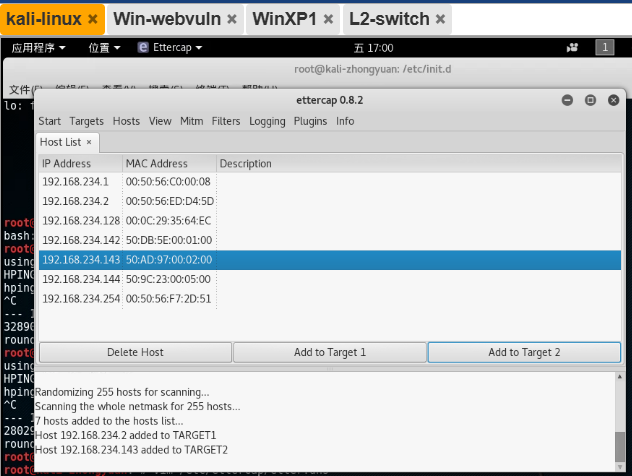
Task: Open the 位置 places menu
Action: (x=104, y=48)
